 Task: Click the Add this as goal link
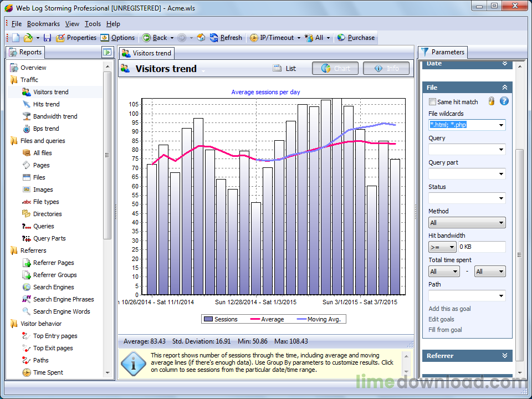click(x=449, y=309)
